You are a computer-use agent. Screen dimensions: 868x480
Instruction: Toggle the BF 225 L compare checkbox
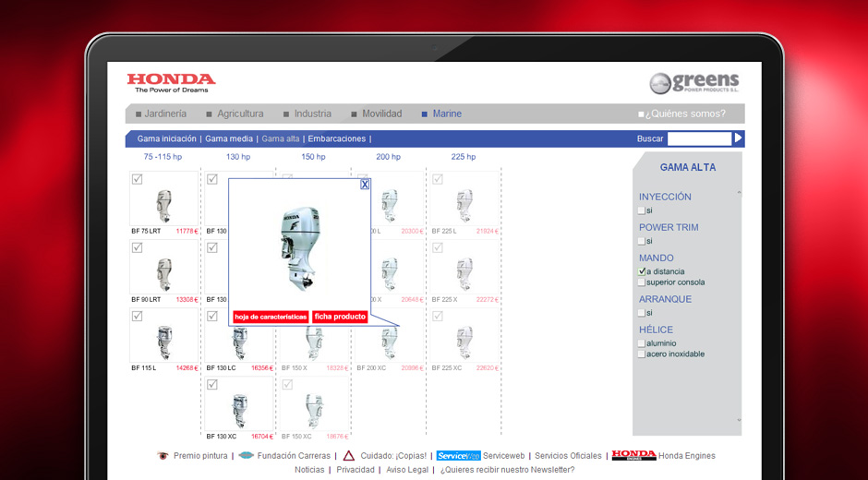click(x=438, y=179)
